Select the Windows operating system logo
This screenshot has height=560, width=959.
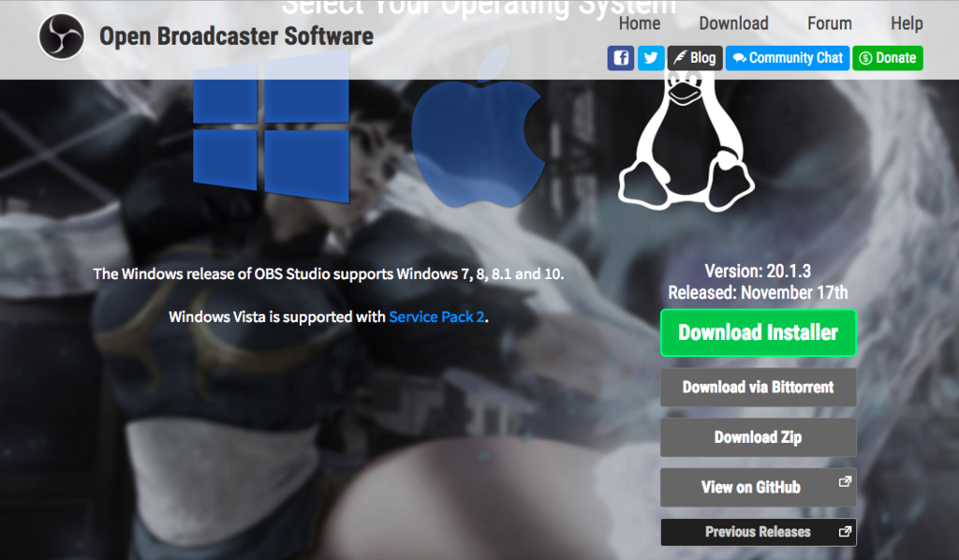[271, 126]
